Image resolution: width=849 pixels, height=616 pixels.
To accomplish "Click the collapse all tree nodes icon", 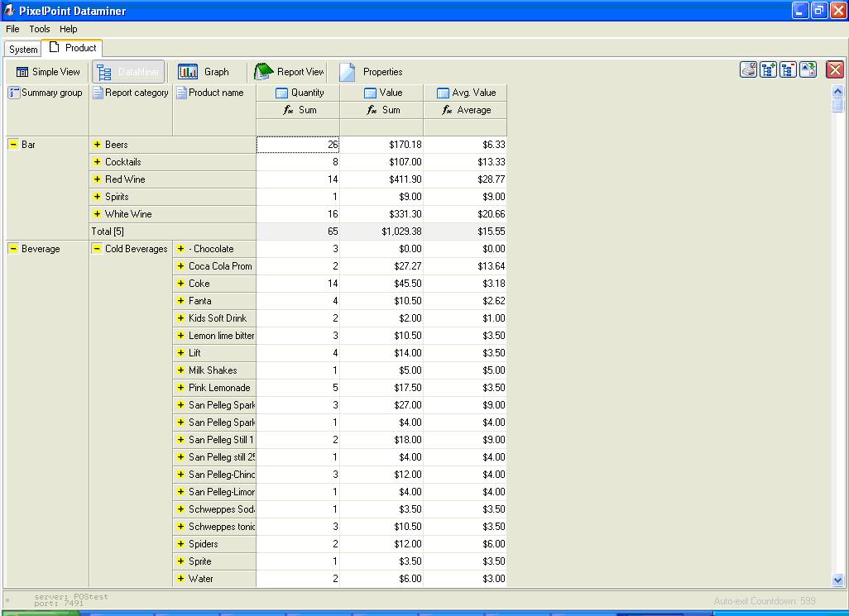I will click(x=789, y=70).
